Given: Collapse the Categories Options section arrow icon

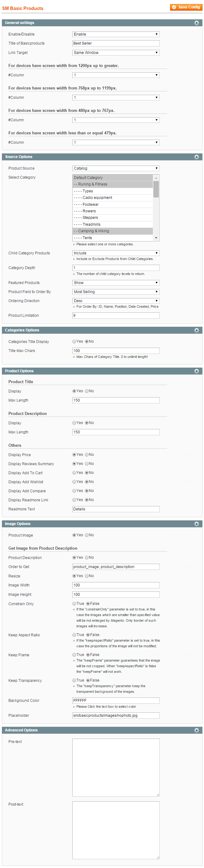Looking at the screenshot, I should click(x=196, y=330).
